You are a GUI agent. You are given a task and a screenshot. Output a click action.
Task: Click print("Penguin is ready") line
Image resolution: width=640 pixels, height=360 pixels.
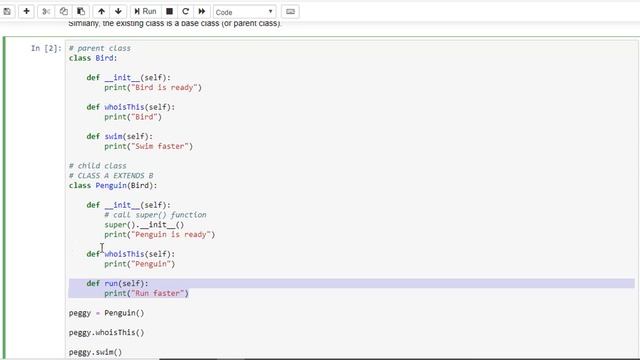point(160,234)
